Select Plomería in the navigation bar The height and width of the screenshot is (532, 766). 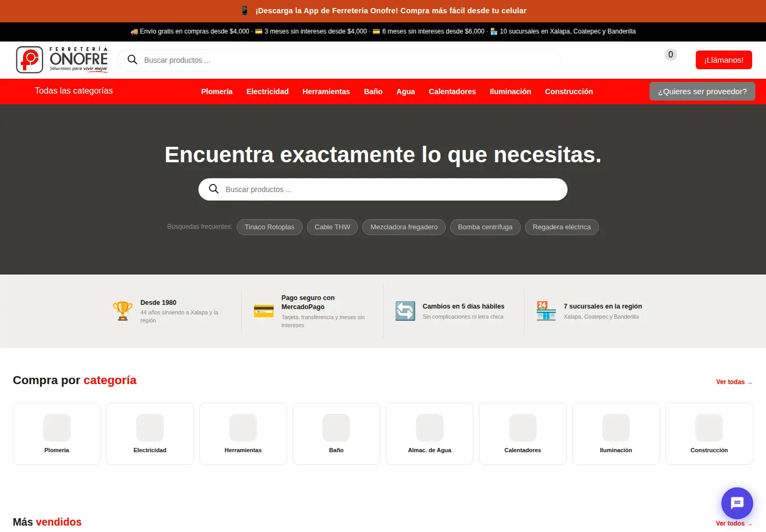(x=217, y=92)
